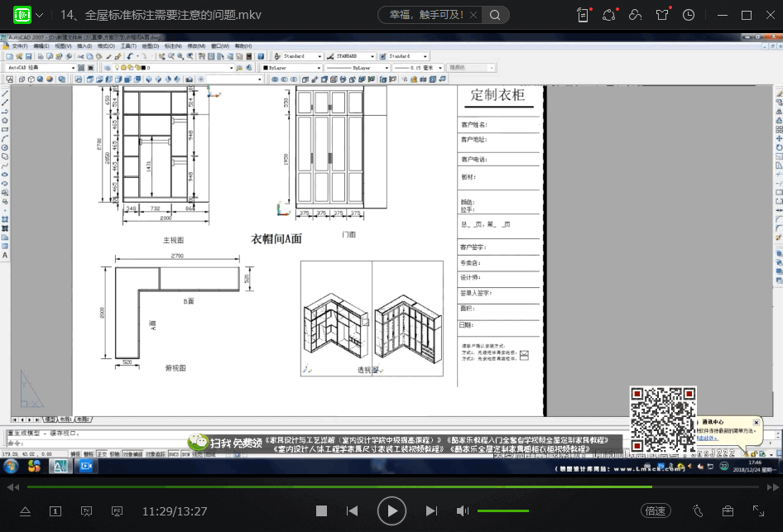
Task: Open the 格式(O) menu in AutoCAD
Action: [107, 46]
